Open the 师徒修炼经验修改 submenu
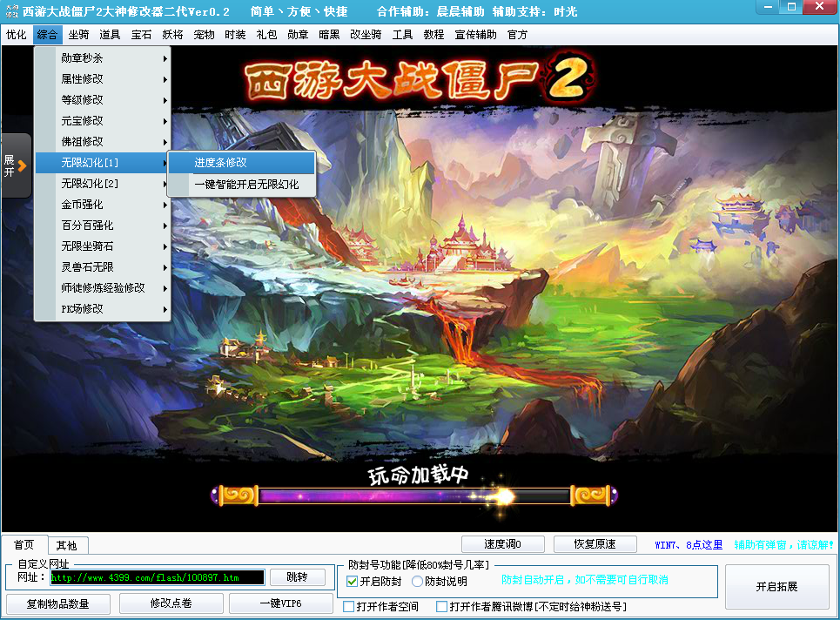 click(x=103, y=287)
